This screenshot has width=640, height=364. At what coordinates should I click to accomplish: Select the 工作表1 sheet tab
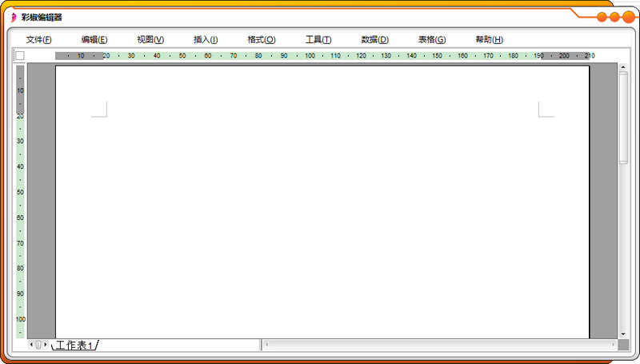74,346
